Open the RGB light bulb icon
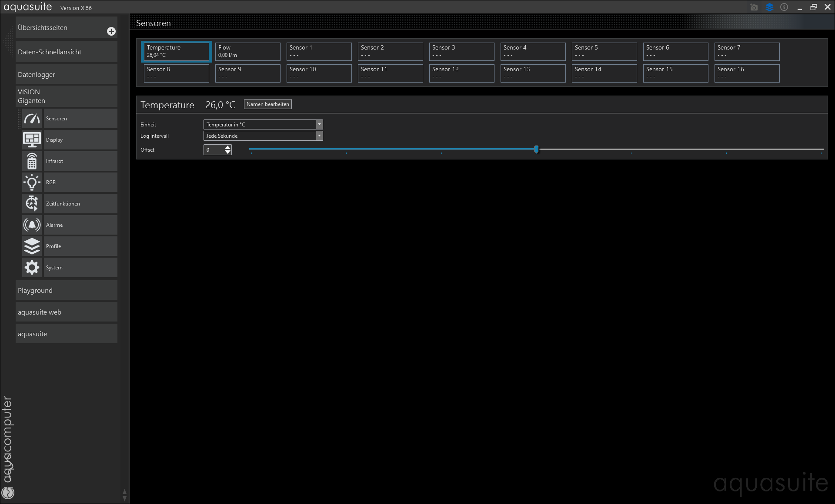835x504 pixels. [32, 182]
